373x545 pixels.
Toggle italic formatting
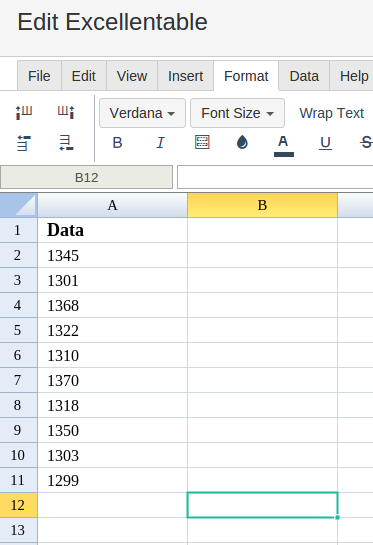click(160, 143)
